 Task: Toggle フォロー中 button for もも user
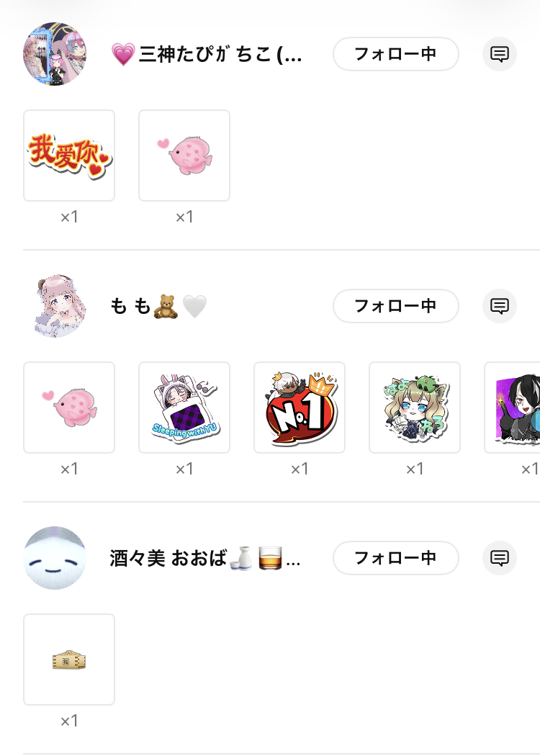coord(396,306)
